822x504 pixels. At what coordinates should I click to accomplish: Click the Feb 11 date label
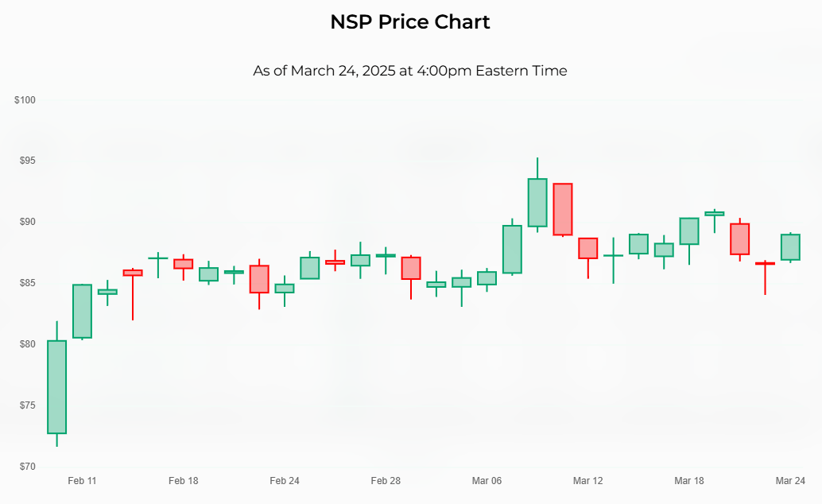click(82, 481)
